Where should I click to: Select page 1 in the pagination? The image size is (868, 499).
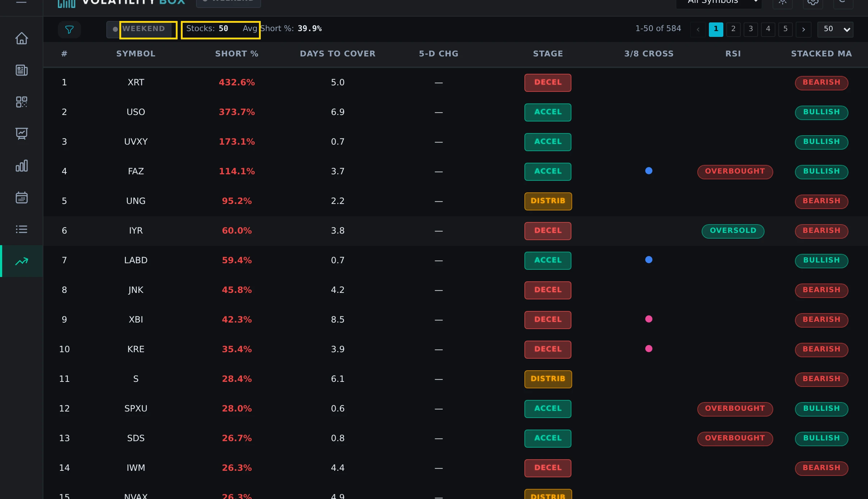click(716, 29)
